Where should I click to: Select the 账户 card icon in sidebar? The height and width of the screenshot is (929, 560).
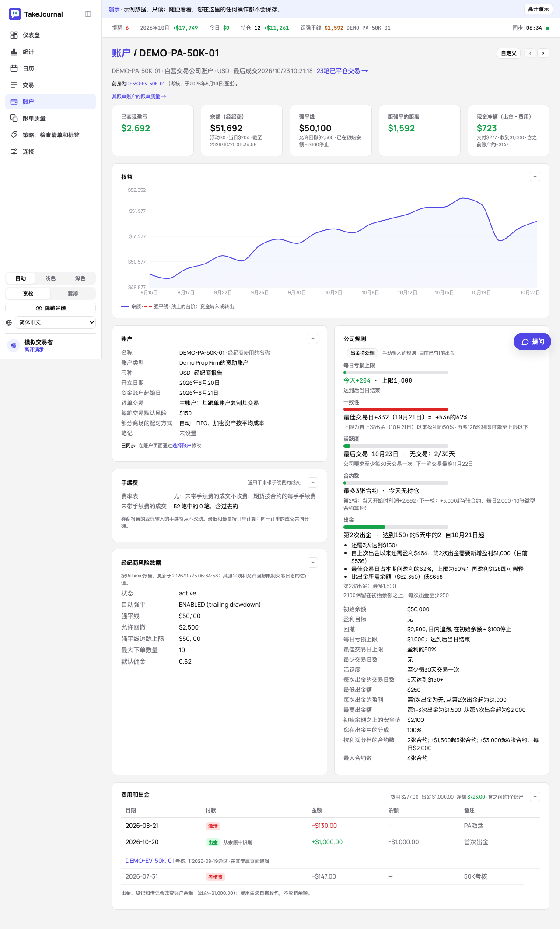click(x=14, y=102)
